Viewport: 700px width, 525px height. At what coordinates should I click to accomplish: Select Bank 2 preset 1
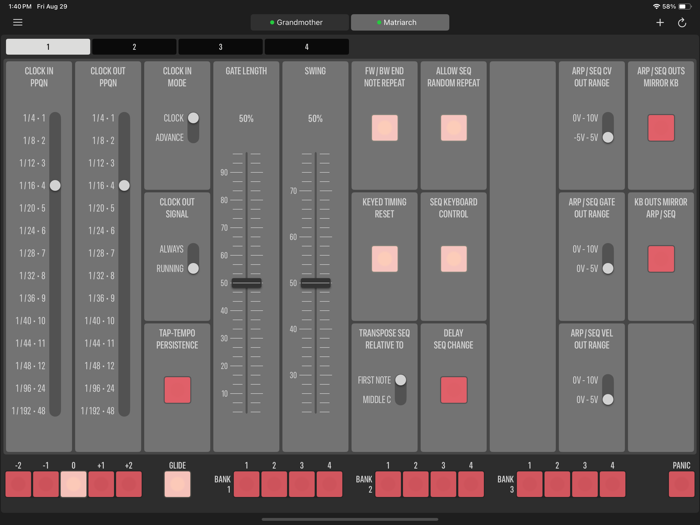click(x=388, y=484)
